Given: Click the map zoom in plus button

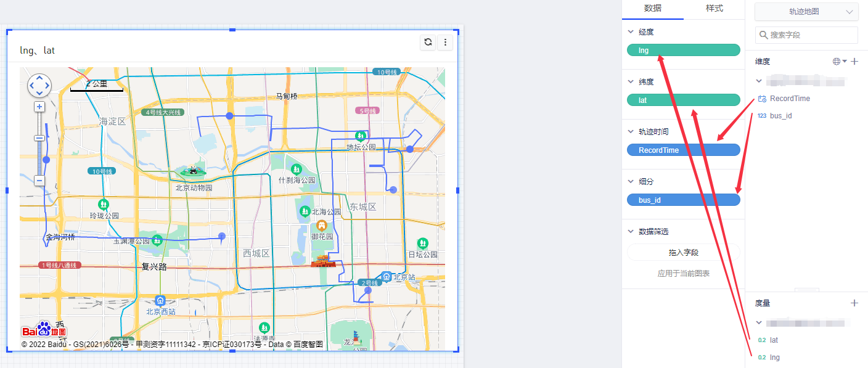Looking at the screenshot, I should pos(39,107).
